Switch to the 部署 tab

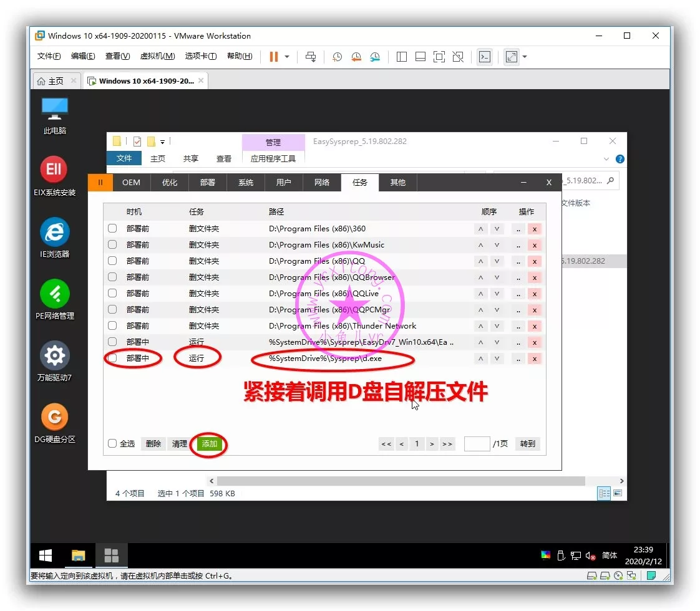[208, 182]
